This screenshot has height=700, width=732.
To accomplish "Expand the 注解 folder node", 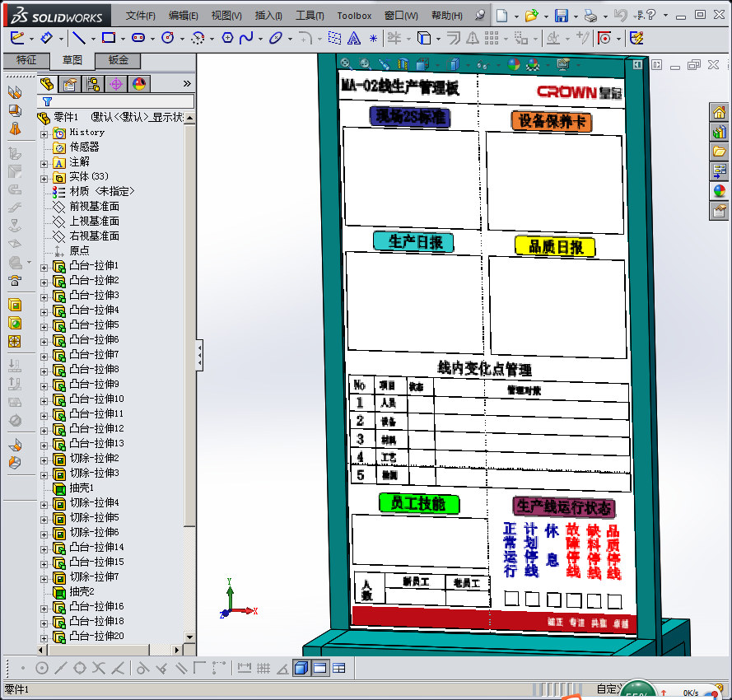I will 44,164.
